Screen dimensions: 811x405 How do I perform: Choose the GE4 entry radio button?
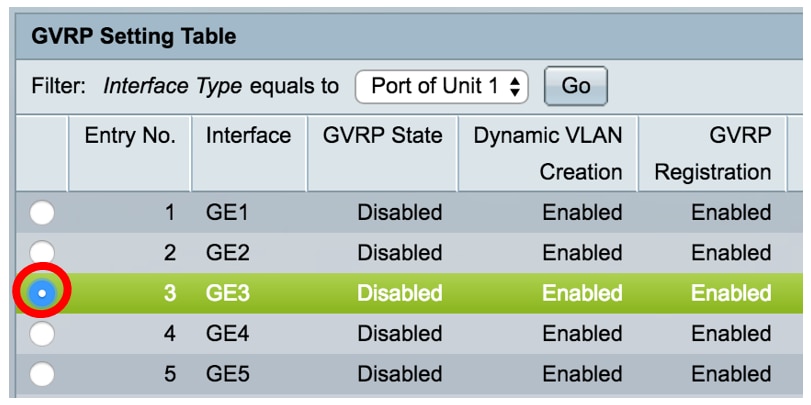pos(42,334)
